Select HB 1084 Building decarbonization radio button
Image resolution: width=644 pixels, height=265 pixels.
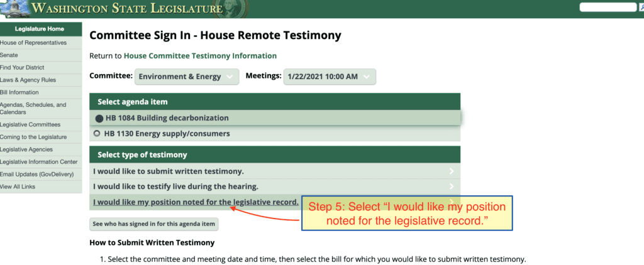click(x=99, y=118)
